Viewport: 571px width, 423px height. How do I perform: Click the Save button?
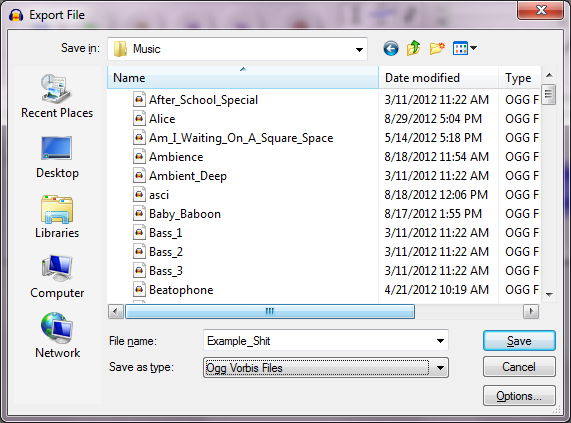tap(519, 341)
